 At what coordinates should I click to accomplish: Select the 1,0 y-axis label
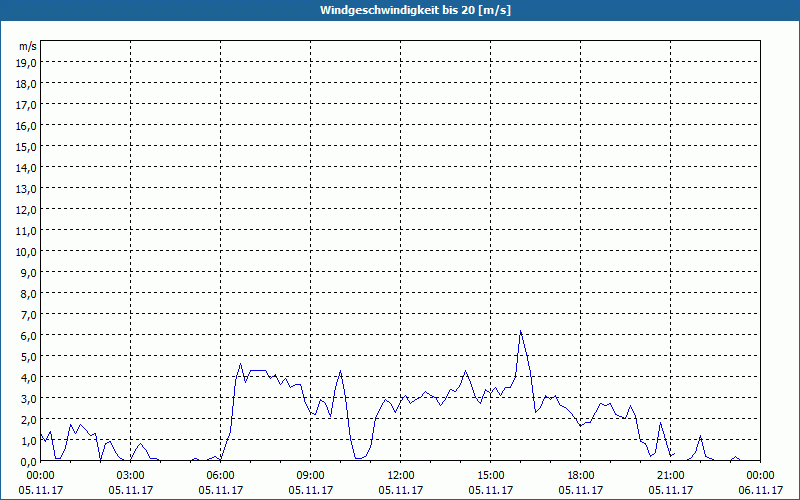click(29, 441)
